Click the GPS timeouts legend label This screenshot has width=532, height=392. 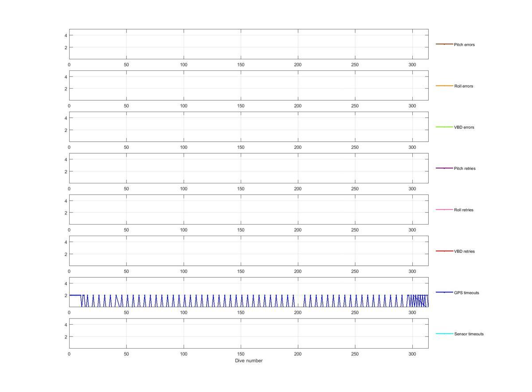point(466,293)
